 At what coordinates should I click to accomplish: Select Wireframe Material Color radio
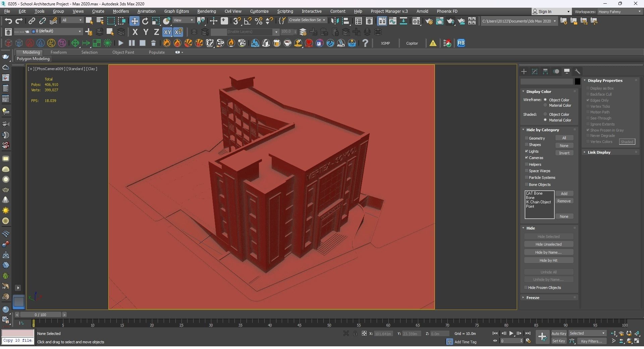[x=545, y=105]
